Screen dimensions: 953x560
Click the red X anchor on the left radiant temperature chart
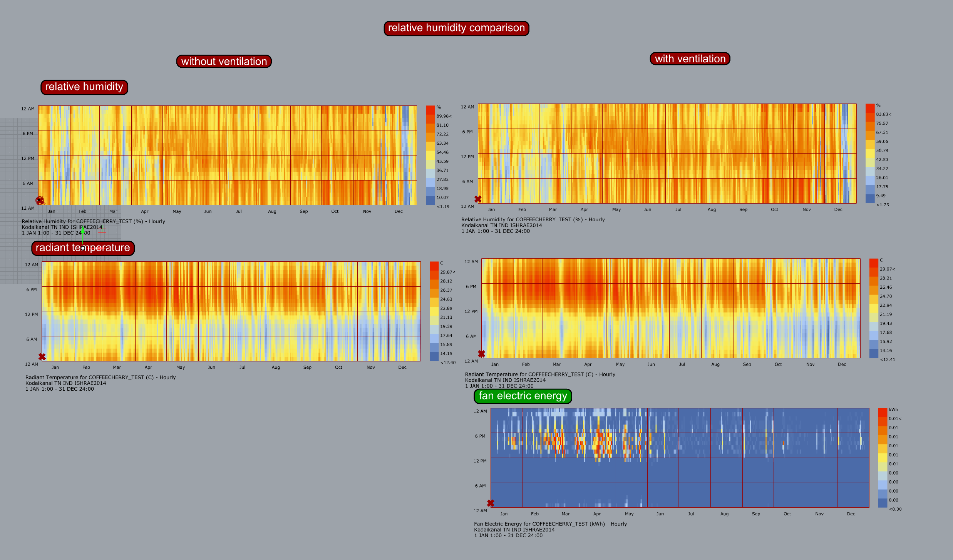tap(42, 356)
